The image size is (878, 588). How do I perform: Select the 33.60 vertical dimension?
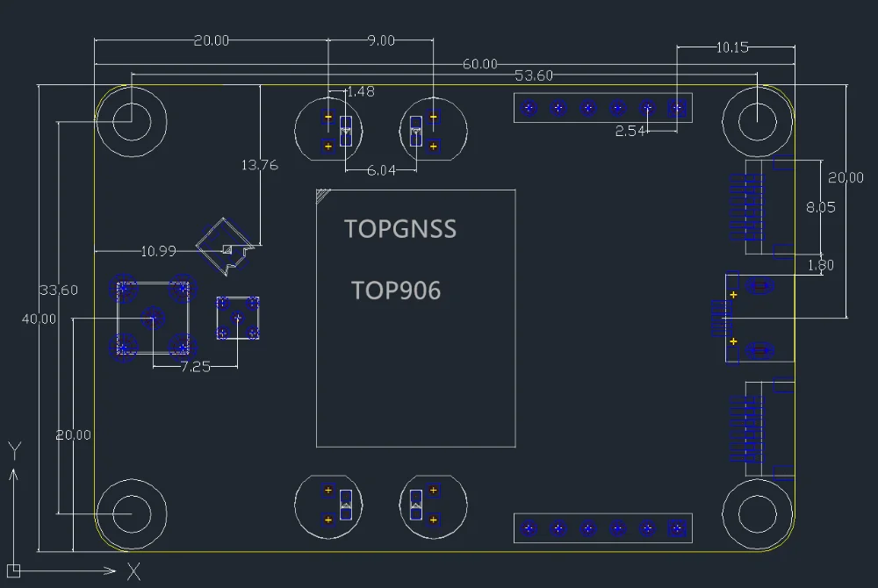pos(59,290)
